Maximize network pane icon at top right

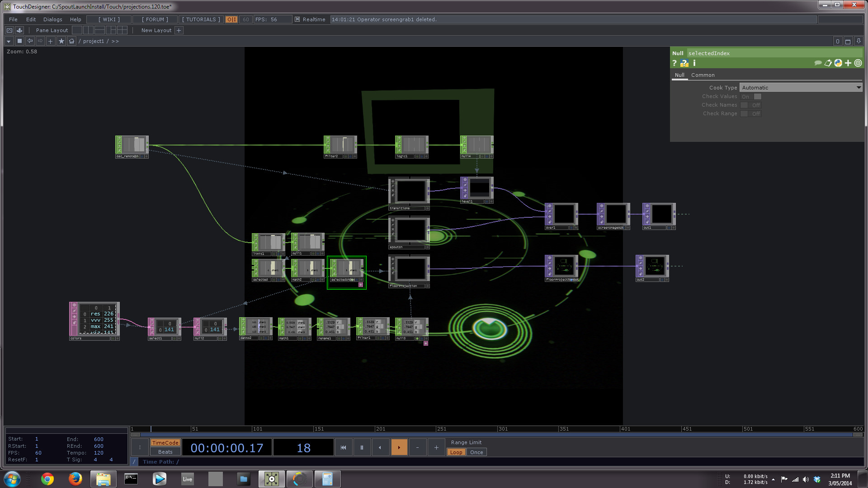[x=848, y=41]
